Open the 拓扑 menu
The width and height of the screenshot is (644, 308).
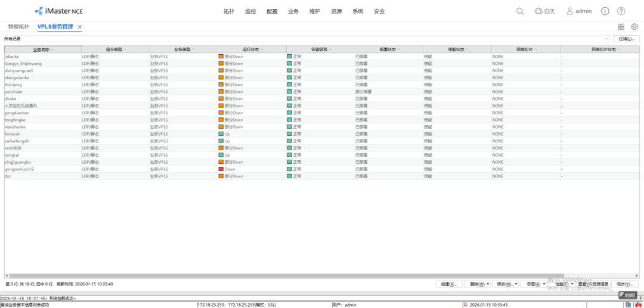[x=229, y=11]
